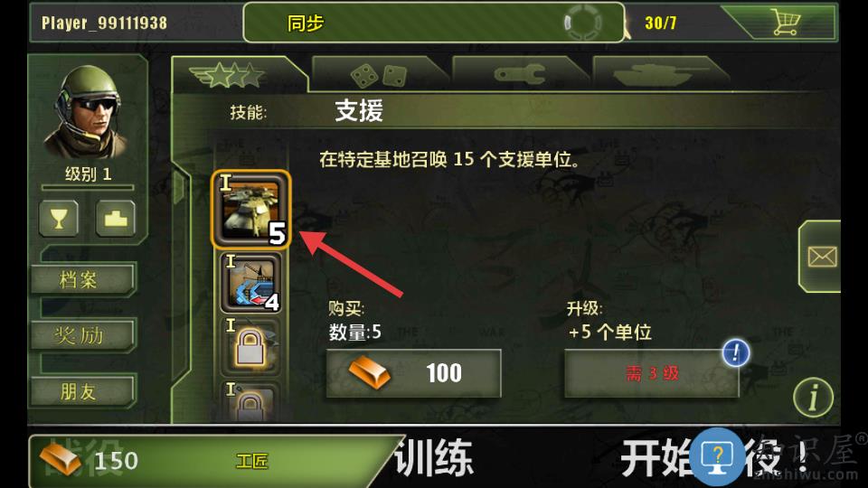Screen dimensions: 868x488
Task: Select the second skill icon numbered 4
Action: (250, 283)
